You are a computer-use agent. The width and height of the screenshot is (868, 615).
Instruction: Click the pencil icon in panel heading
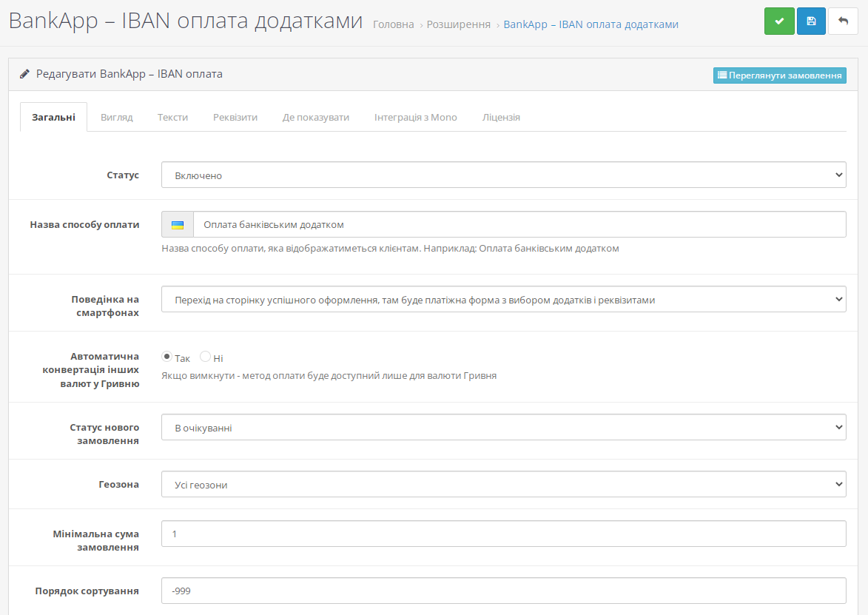[x=25, y=74]
